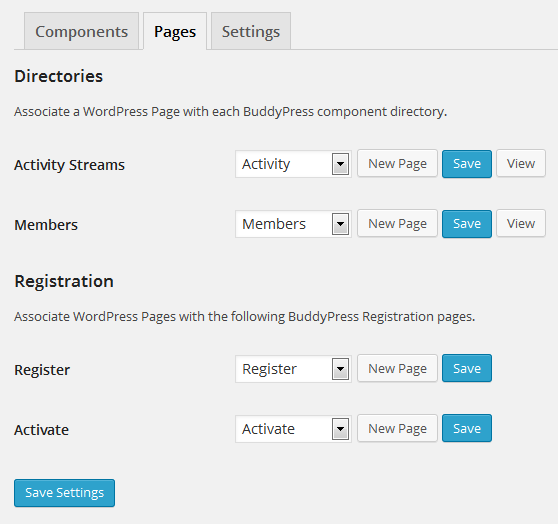View the Members directory page
This screenshot has height=524, width=558.
tap(521, 224)
